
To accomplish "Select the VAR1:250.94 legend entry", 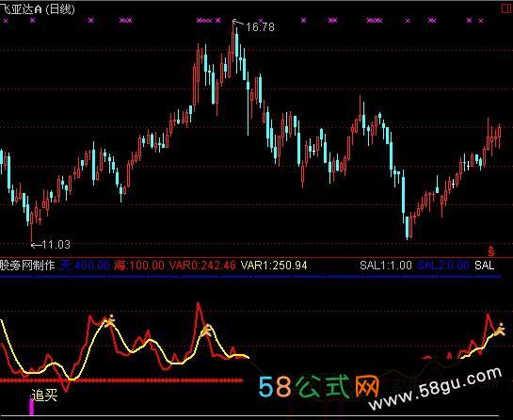I will click(x=274, y=266).
